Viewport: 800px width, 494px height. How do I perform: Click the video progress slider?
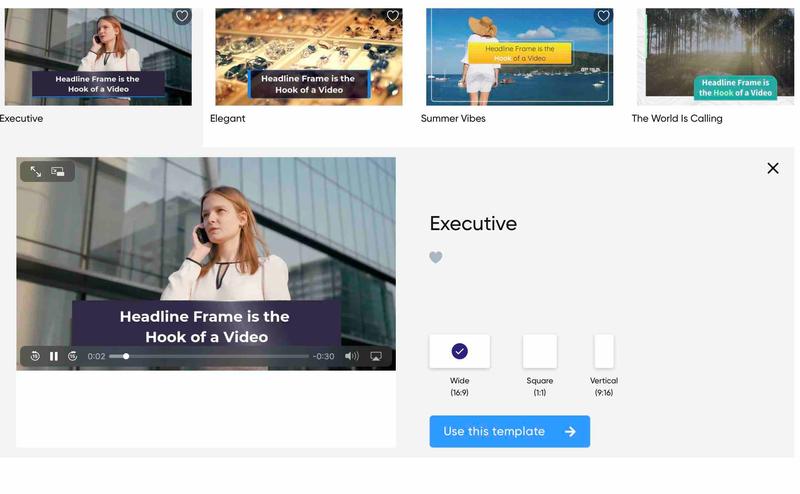(209, 356)
